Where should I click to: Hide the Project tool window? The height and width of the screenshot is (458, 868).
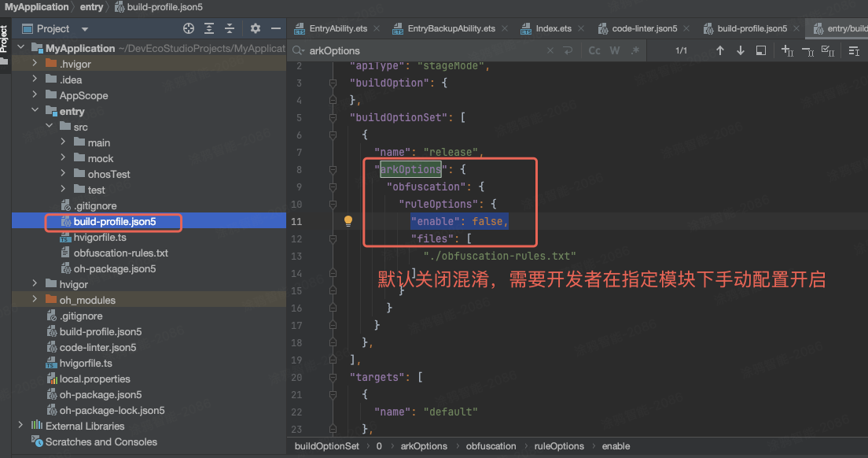pyautogui.click(x=276, y=29)
